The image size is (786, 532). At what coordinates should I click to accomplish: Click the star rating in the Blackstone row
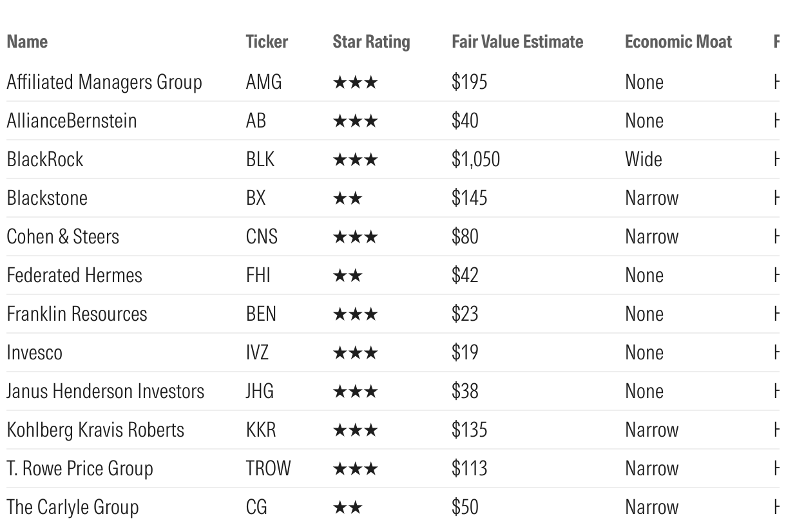pyautogui.click(x=348, y=198)
